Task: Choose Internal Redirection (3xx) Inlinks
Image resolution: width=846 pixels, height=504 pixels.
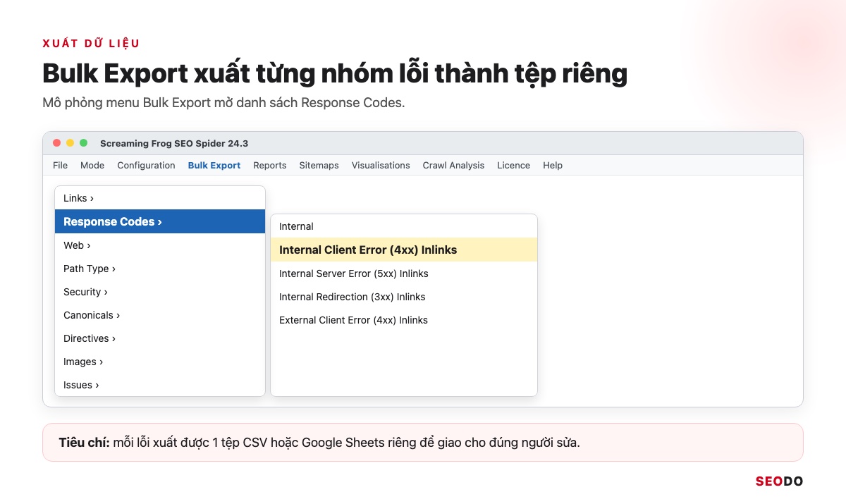Action: tap(404, 297)
